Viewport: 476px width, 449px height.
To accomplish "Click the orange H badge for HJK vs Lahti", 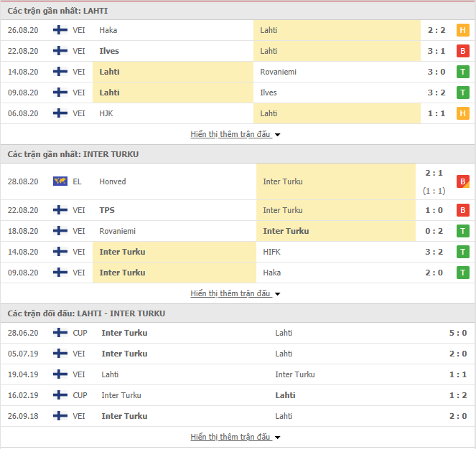I will 462,113.
